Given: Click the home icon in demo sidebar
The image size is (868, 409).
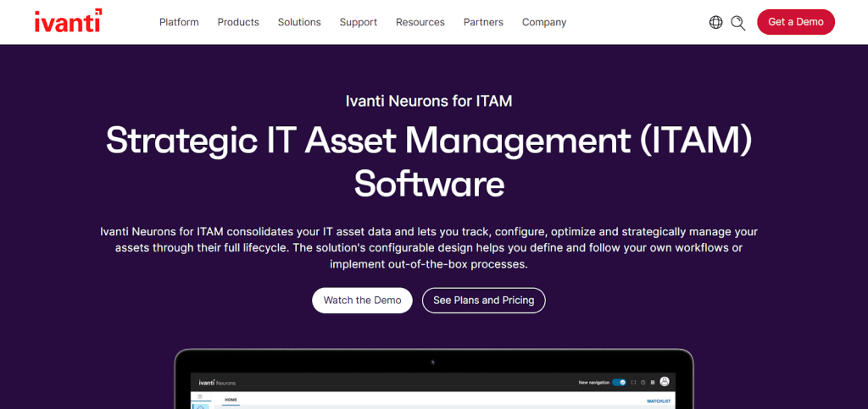Looking at the screenshot, I should pyautogui.click(x=201, y=406).
